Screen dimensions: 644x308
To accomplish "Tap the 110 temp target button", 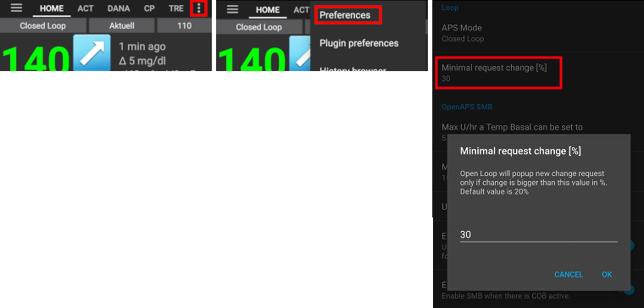I will 185,26.
